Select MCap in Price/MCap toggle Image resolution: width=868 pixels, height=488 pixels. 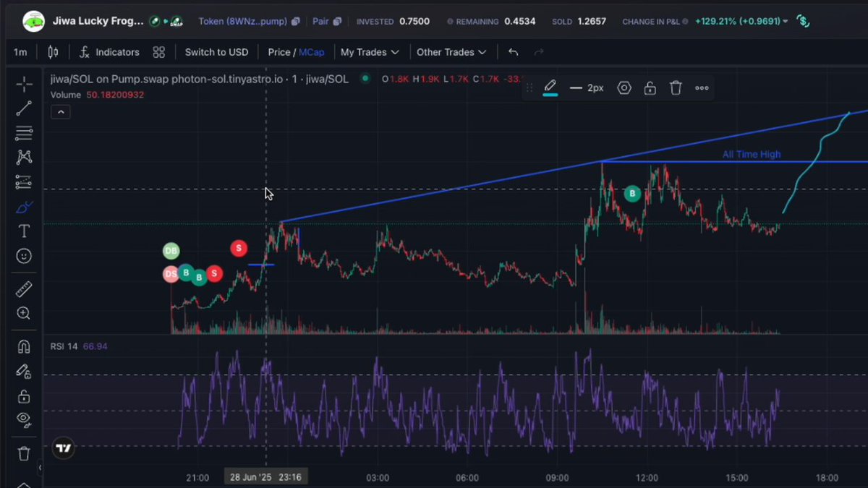312,52
